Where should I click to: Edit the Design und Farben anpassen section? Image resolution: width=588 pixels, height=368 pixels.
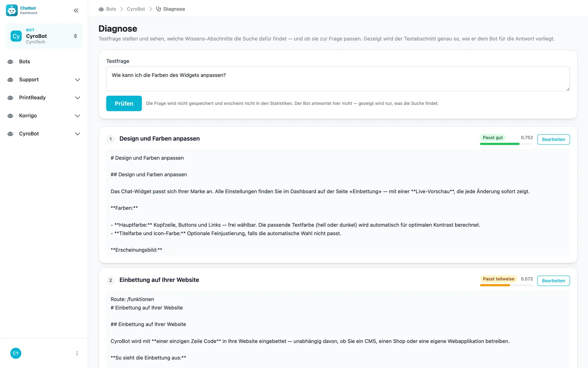(553, 139)
